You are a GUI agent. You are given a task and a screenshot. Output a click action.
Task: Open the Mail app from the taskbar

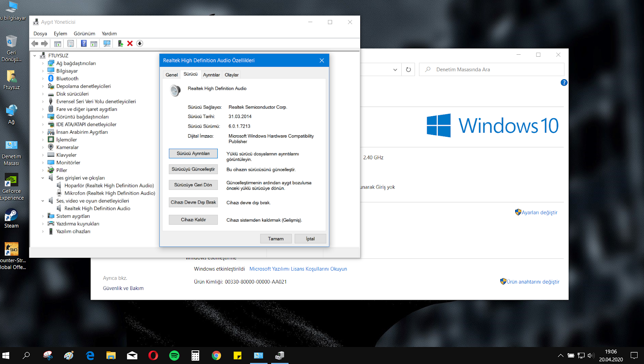coord(132,355)
